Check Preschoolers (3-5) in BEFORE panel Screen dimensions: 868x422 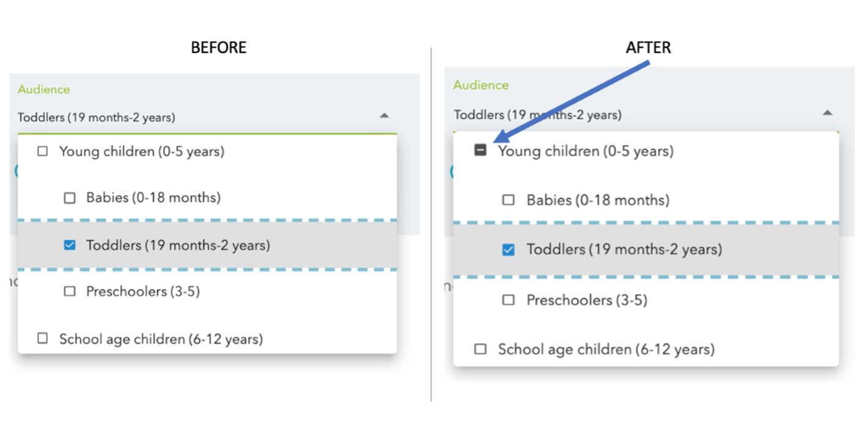point(70,292)
